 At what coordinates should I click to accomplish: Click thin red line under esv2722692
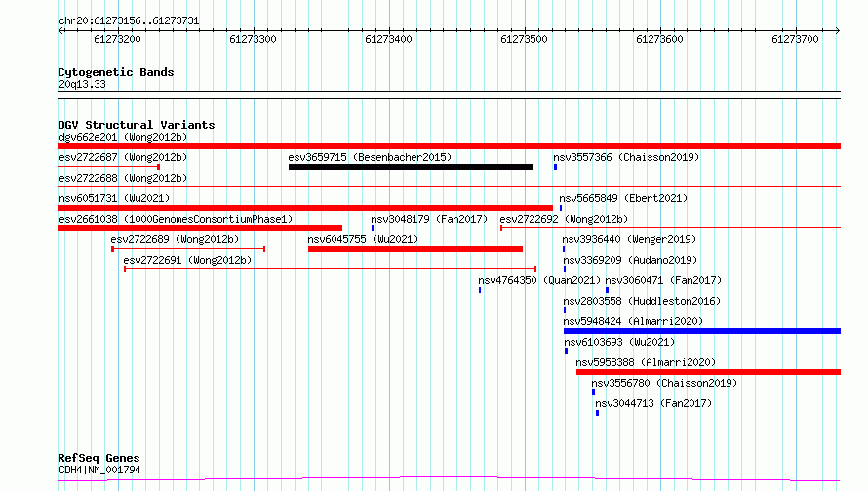(670, 228)
